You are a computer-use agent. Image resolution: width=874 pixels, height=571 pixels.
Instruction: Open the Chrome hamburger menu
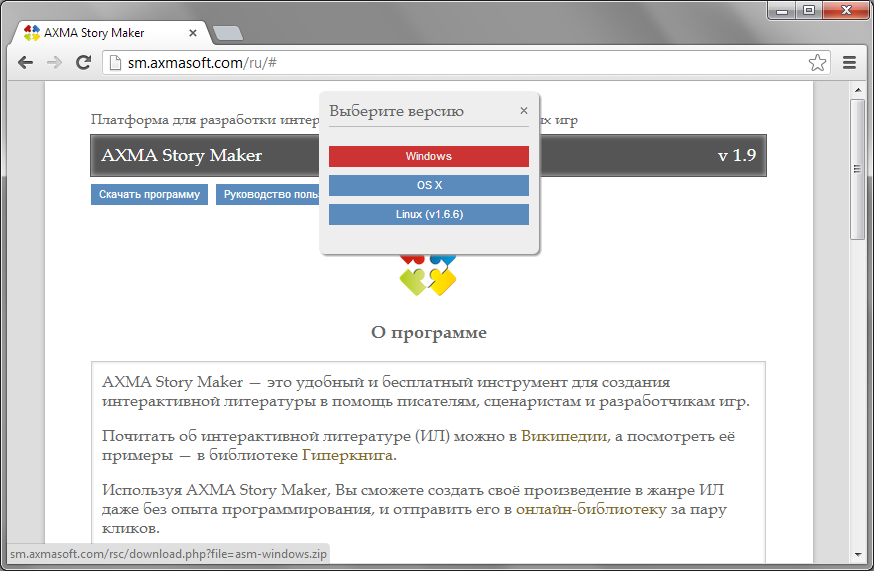tap(849, 62)
